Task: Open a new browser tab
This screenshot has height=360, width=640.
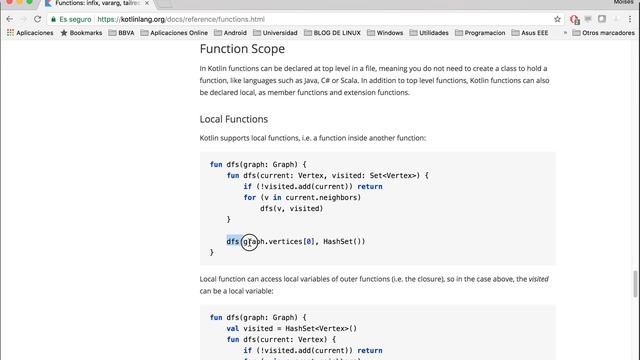Action: 165,3
